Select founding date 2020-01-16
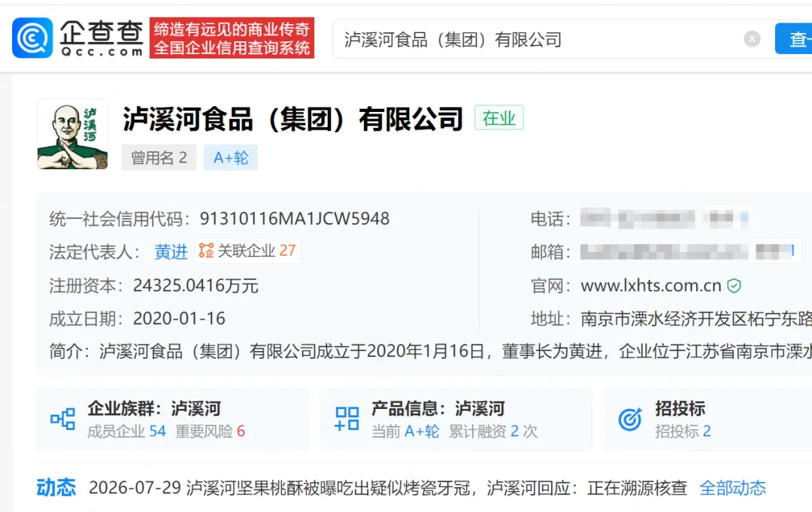 pos(179,318)
